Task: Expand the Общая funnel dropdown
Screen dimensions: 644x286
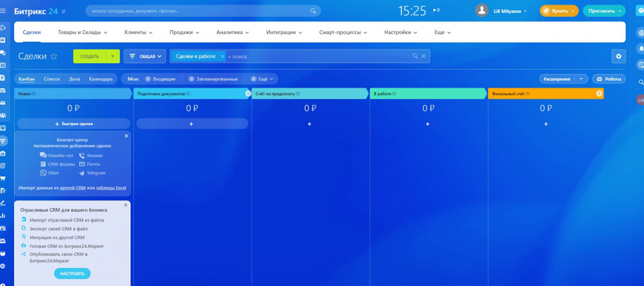Action: click(x=145, y=56)
